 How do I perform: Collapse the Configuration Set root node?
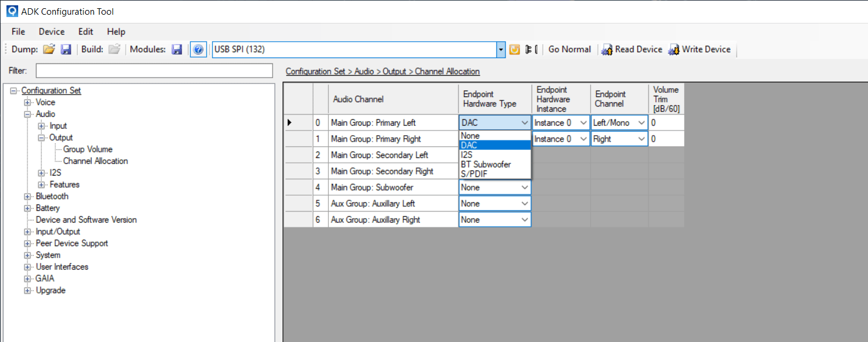pyautogui.click(x=13, y=90)
